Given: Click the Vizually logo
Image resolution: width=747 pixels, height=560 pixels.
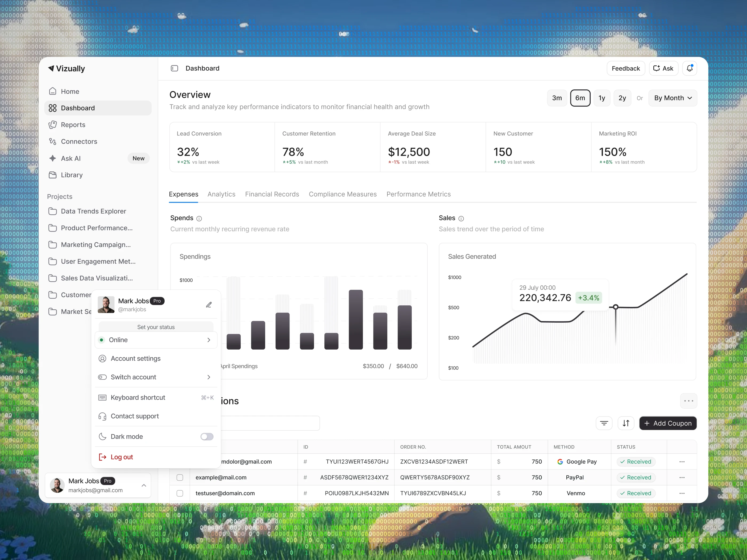Looking at the screenshot, I should click(66, 69).
